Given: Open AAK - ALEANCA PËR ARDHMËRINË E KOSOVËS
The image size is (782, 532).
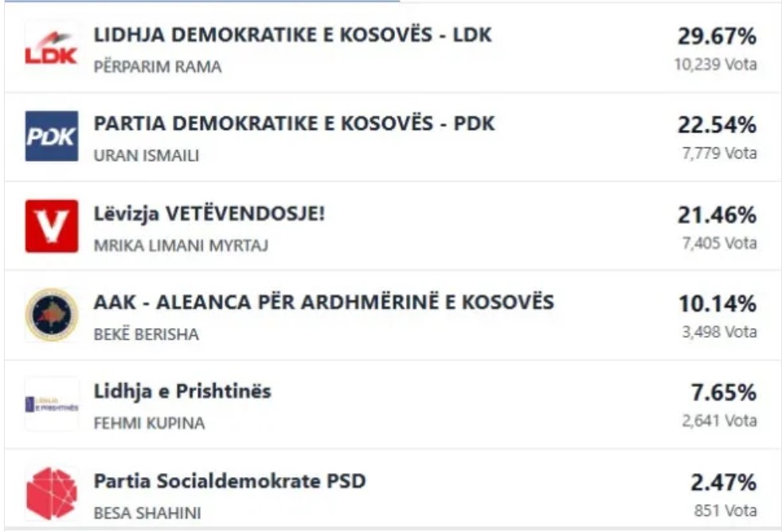Looking at the screenshot, I should (323, 303).
